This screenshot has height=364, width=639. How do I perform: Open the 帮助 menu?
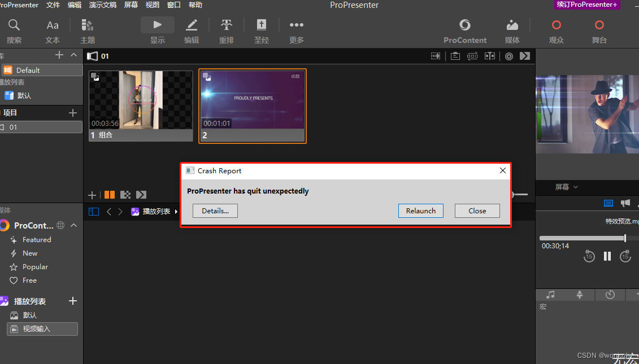point(195,5)
